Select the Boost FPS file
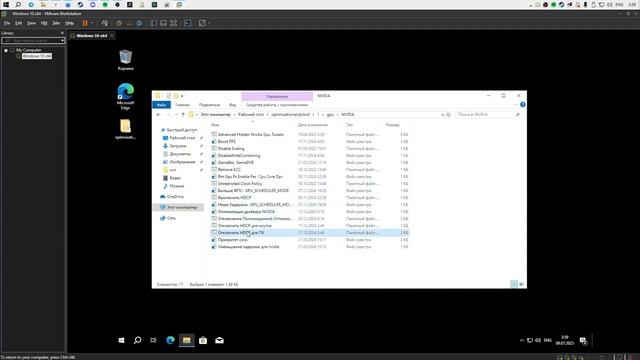This screenshot has width=640, height=360. click(227, 142)
